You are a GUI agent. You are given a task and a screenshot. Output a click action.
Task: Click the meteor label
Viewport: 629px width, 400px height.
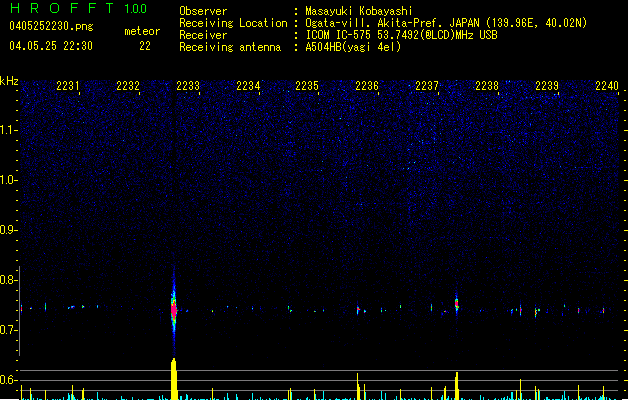click(x=142, y=31)
